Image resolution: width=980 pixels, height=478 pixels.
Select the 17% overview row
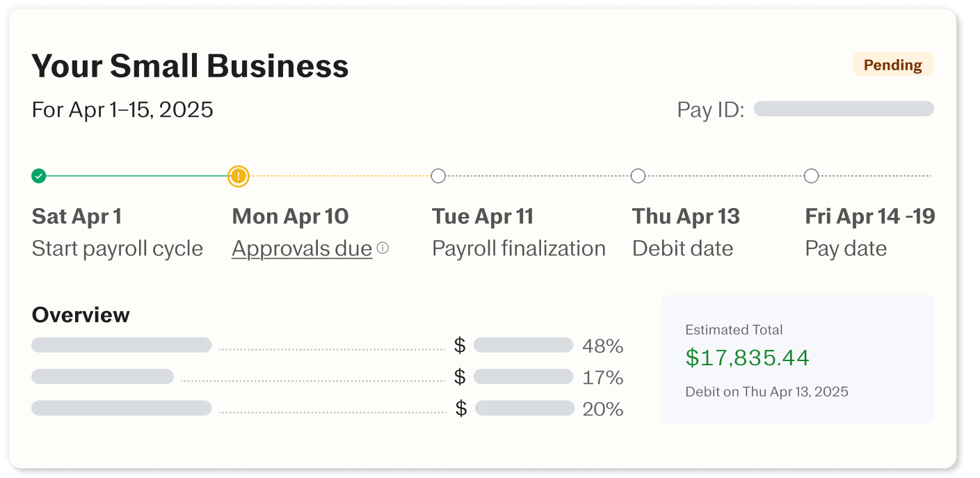point(328,377)
